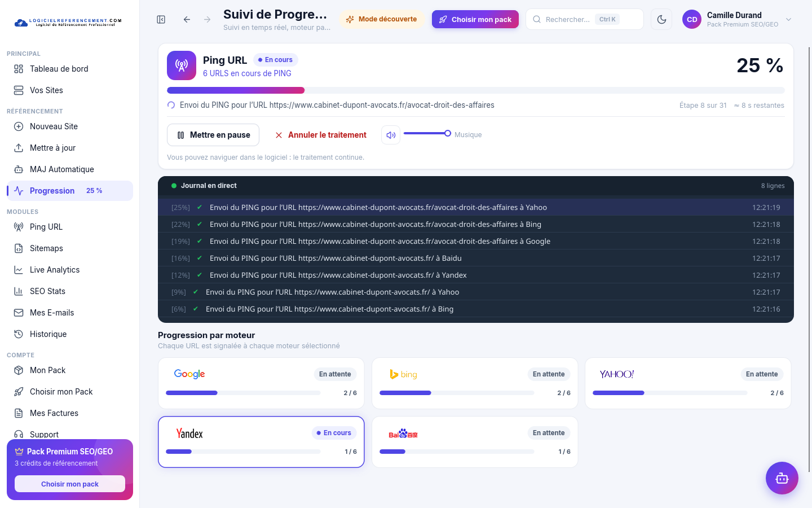The image size is (812, 508).
Task: Click the Progression pulse icon
Action: pyautogui.click(x=19, y=191)
